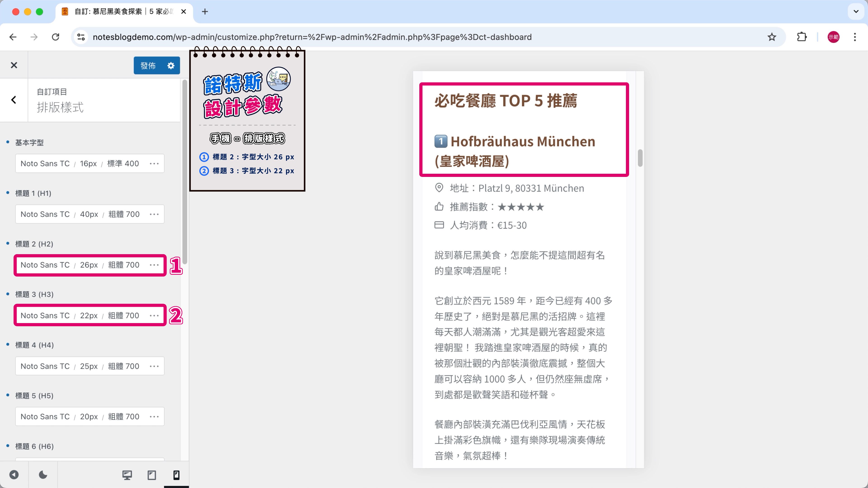
Task: Click the 發佈 publish button
Action: [x=148, y=65]
